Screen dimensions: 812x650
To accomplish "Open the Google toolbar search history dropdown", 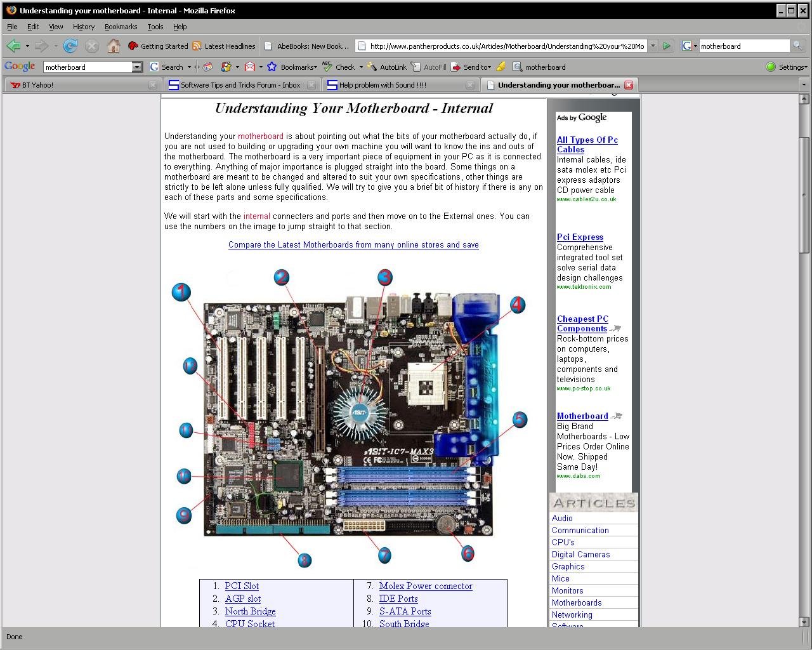I will click(137, 67).
